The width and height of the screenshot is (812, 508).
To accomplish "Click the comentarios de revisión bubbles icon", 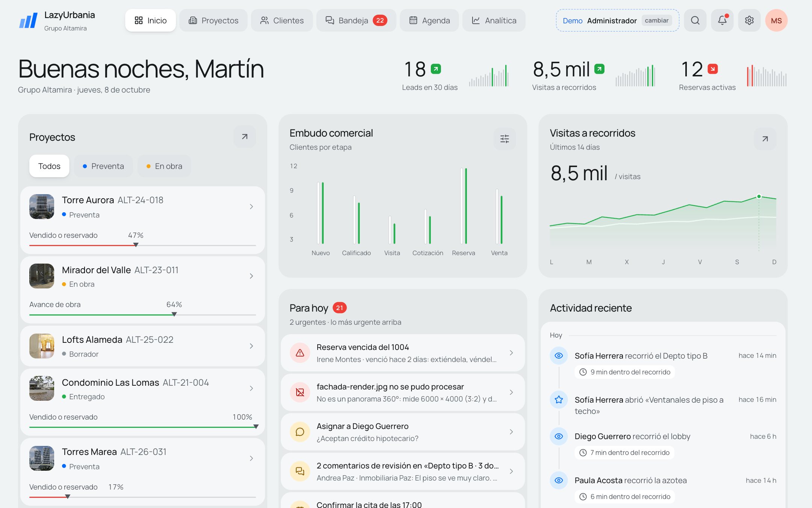I will [300, 471].
